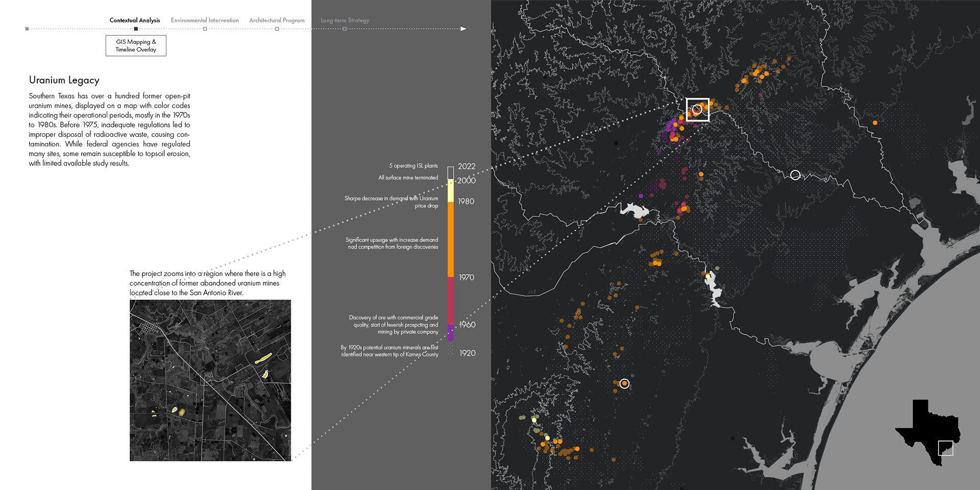Click the Contextual Analysis heading label
The image size is (980, 490).
tap(135, 20)
